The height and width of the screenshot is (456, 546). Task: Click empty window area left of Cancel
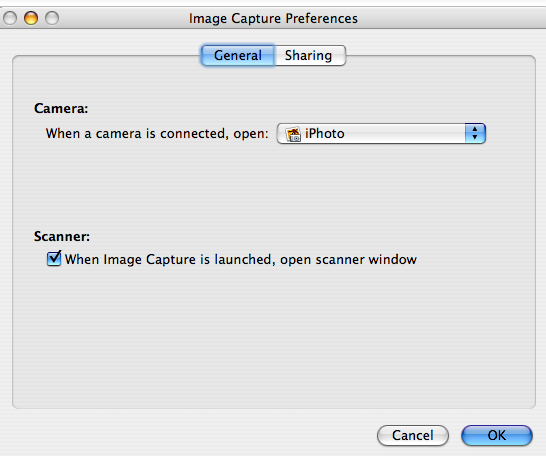click(188, 433)
